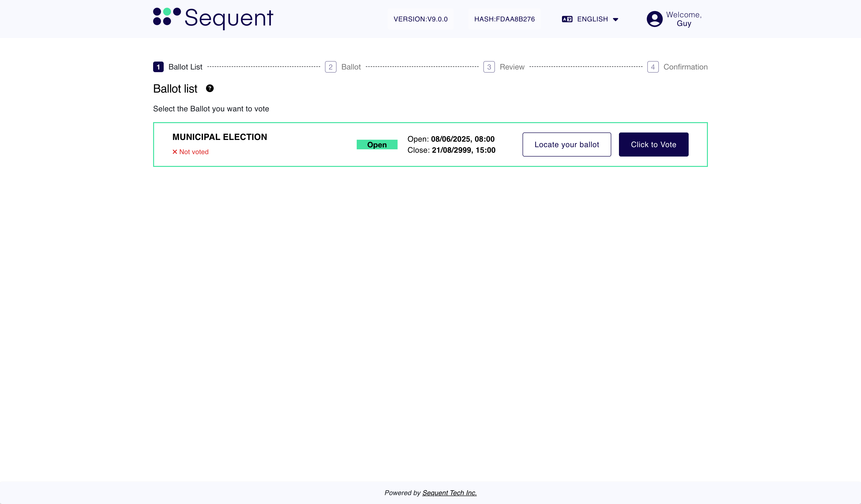Viewport: 861px width, 504px height.
Task: Click the language translate icon
Action: pos(567,19)
